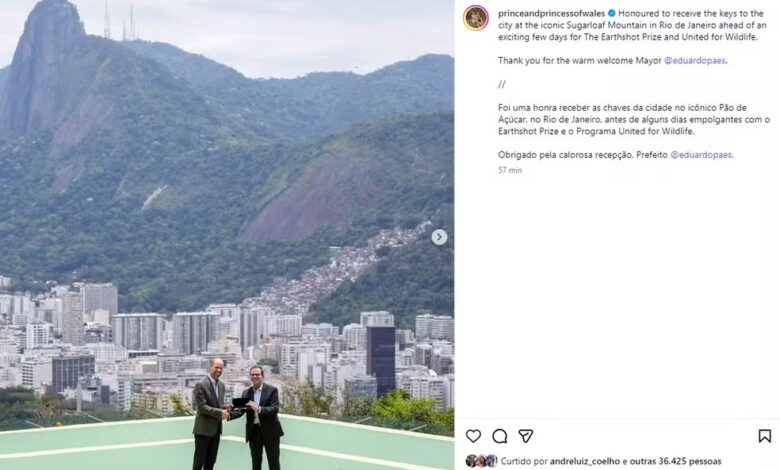Open princeandprincessofwales profile picture

point(476,18)
